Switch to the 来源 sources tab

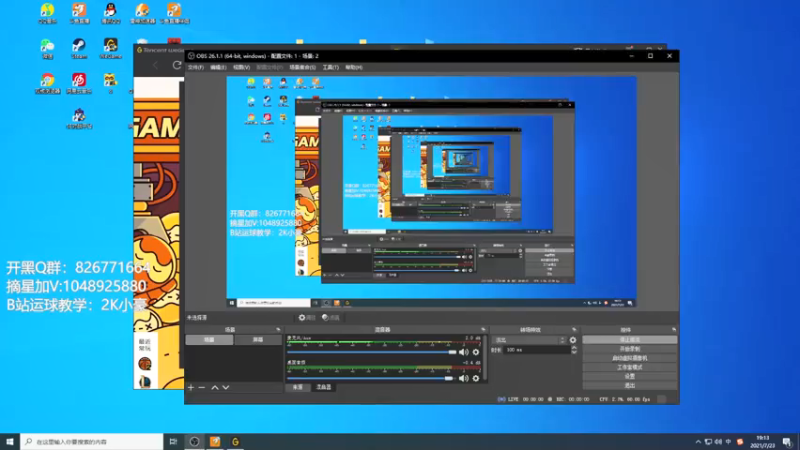[297, 387]
